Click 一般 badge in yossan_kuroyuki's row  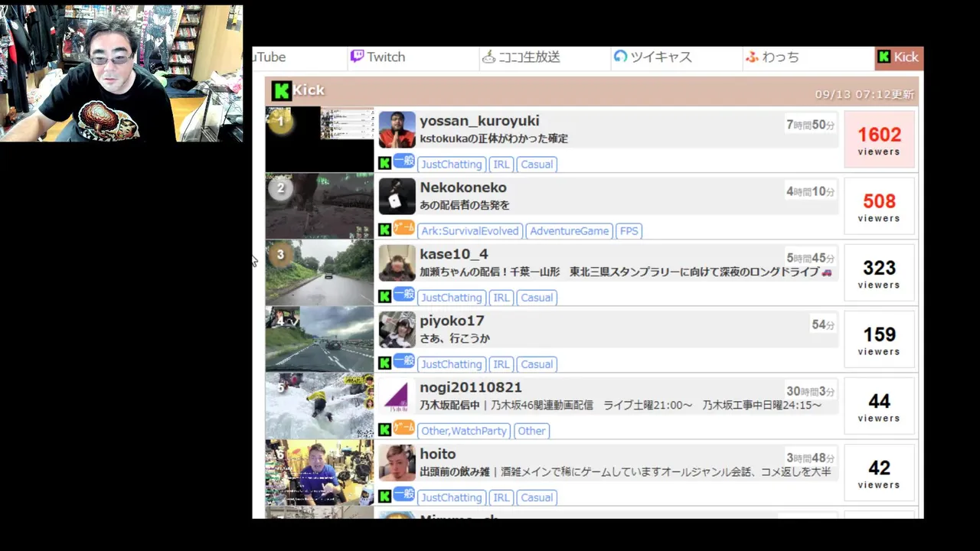tap(403, 161)
